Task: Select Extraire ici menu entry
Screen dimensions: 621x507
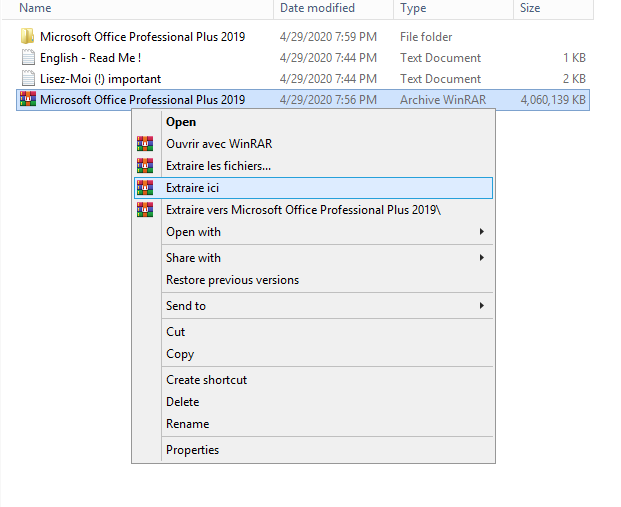Action: [313, 188]
